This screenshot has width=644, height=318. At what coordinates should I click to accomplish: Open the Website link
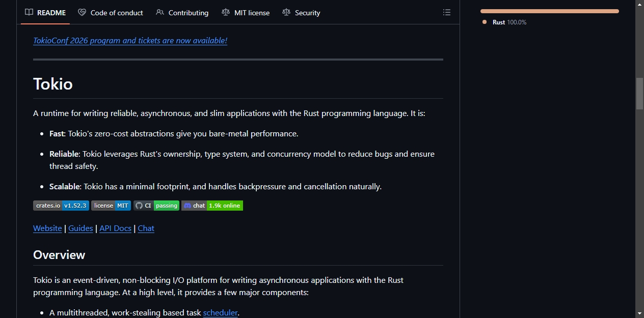pos(47,228)
